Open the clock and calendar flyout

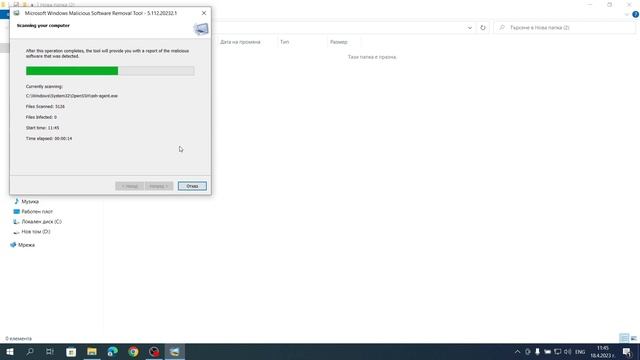tap(603, 352)
